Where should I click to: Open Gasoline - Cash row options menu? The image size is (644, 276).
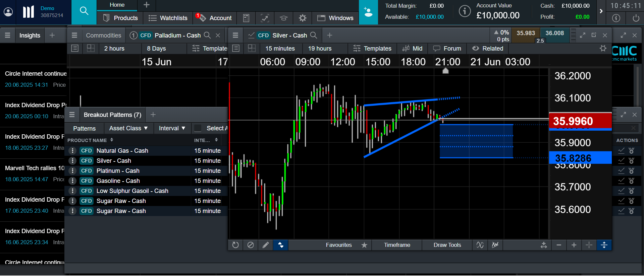pyautogui.click(x=72, y=181)
